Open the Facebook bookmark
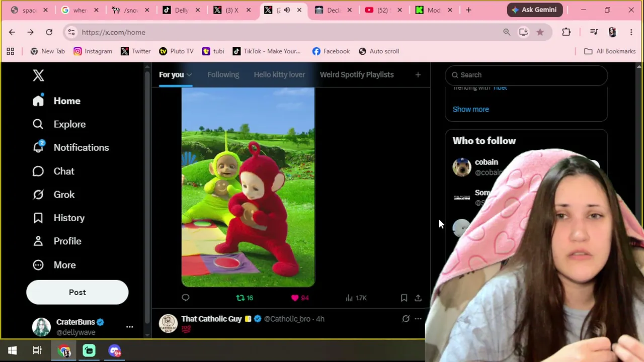This screenshot has height=362, width=644. (x=331, y=51)
